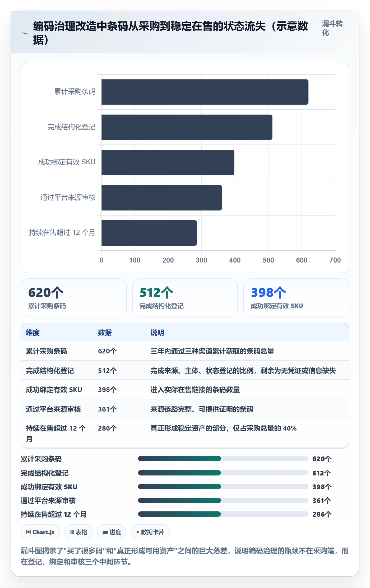The image size is (370, 588).
Task: Select the 进度 chip
Action: (x=112, y=532)
